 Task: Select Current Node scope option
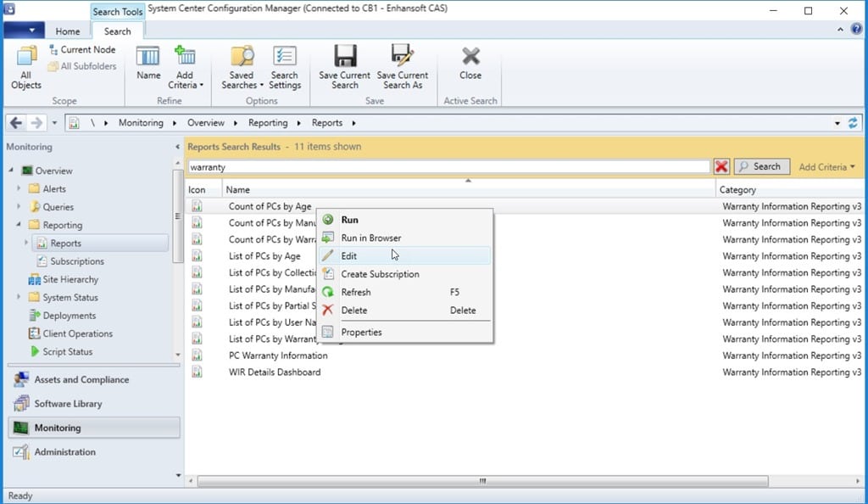tap(82, 50)
